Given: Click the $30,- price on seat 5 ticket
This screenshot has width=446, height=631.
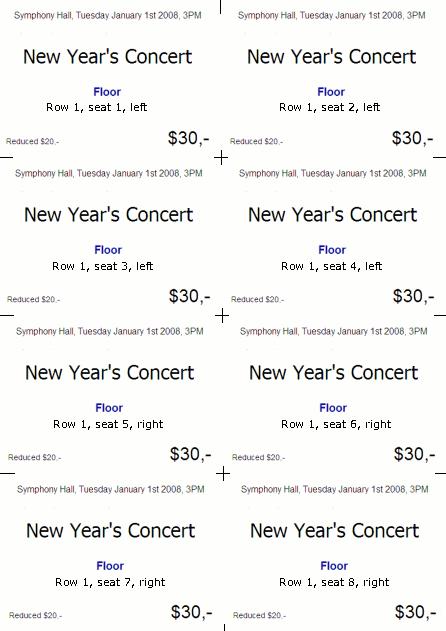Looking at the screenshot, I should 190,454.
